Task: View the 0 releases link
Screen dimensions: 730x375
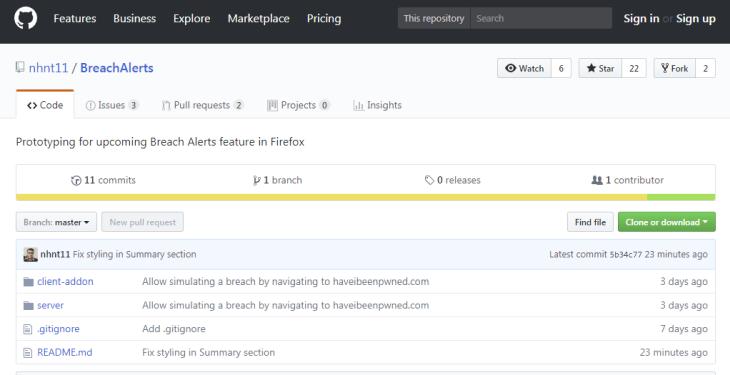Action: pyautogui.click(x=453, y=180)
